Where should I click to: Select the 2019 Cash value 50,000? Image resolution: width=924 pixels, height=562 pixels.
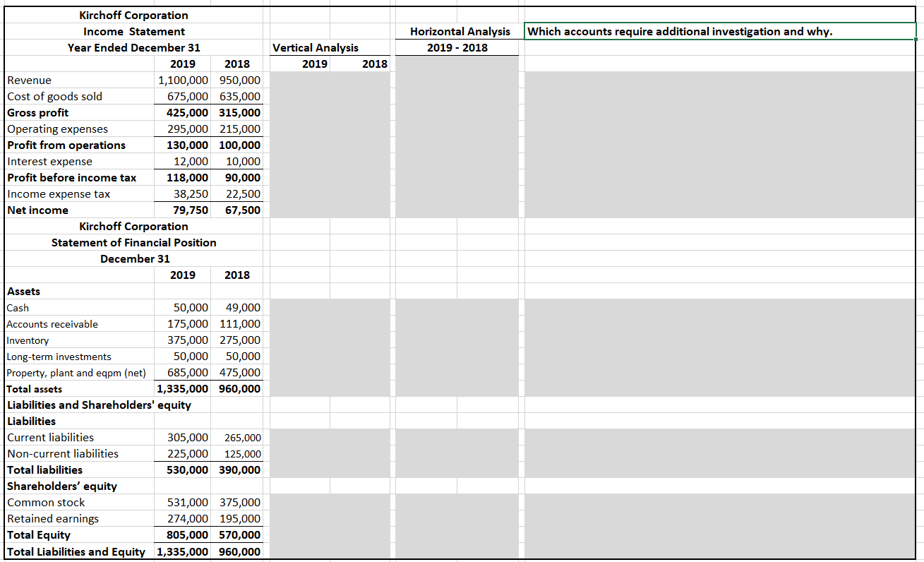coord(191,308)
